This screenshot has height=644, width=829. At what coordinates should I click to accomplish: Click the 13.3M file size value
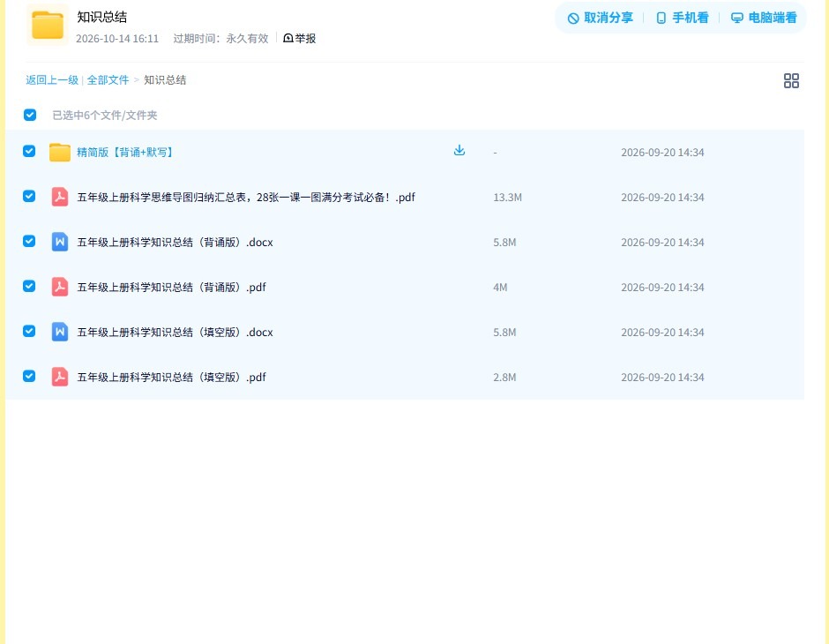[508, 198]
